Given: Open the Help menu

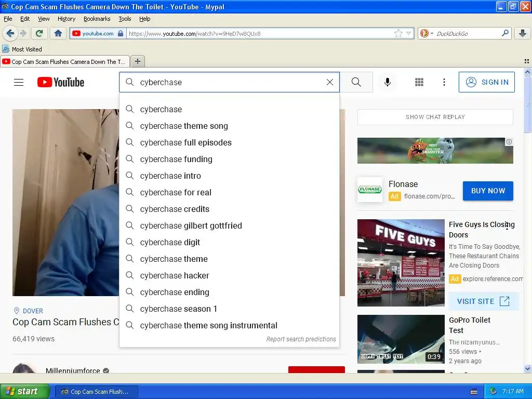Looking at the screenshot, I should [x=144, y=19].
